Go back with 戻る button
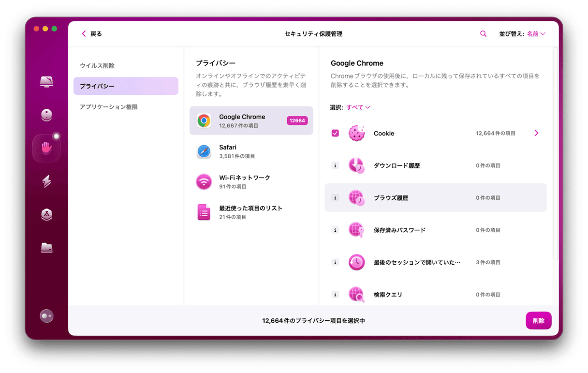 pyautogui.click(x=91, y=34)
